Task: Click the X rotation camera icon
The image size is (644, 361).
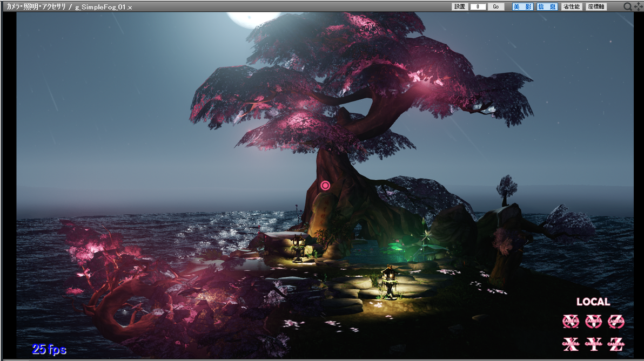Action: (x=571, y=322)
